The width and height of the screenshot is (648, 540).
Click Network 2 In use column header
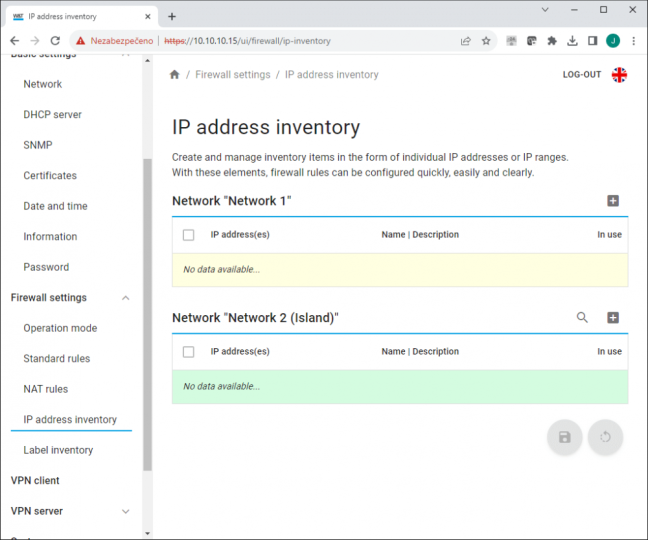(609, 352)
